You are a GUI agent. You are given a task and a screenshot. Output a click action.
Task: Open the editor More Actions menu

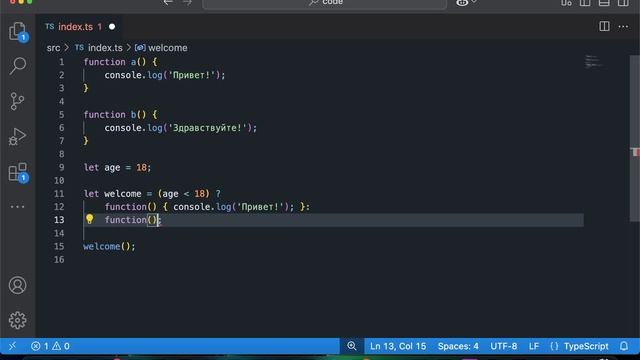pyautogui.click(x=623, y=27)
